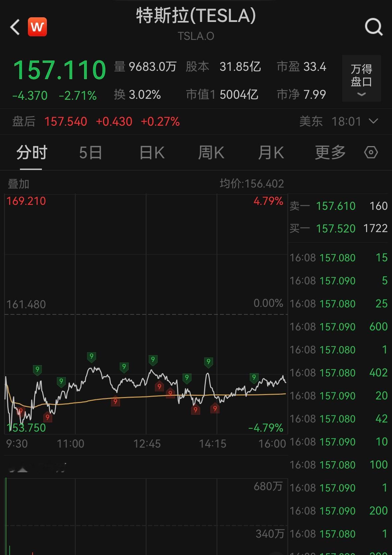Expand the 万得盘口 panel

(x=361, y=78)
